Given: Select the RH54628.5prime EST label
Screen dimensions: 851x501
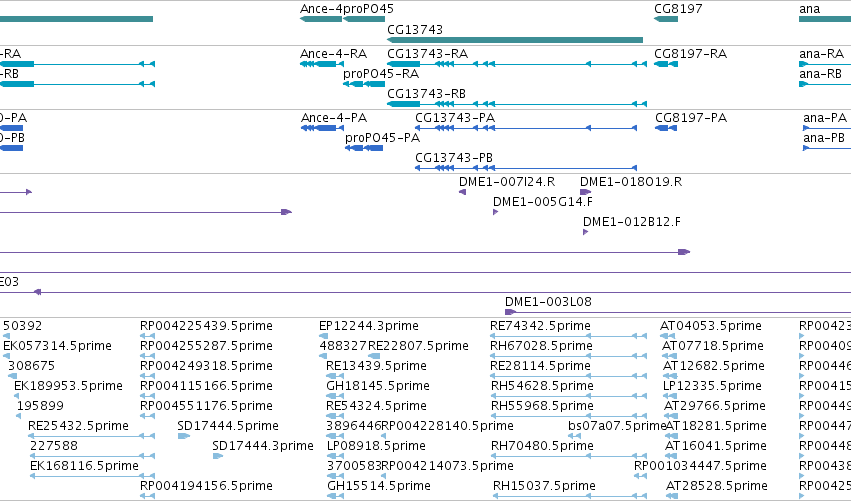Looking at the screenshot, I should point(542,386).
